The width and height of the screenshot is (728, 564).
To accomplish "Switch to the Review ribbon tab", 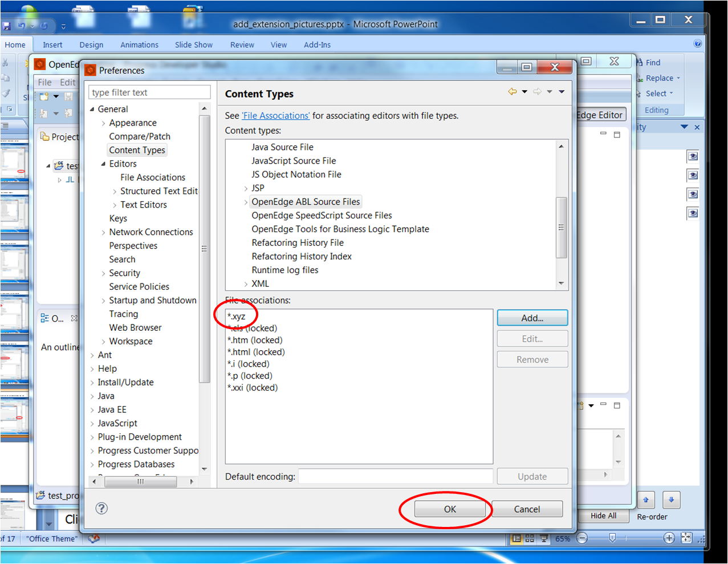I will point(242,45).
